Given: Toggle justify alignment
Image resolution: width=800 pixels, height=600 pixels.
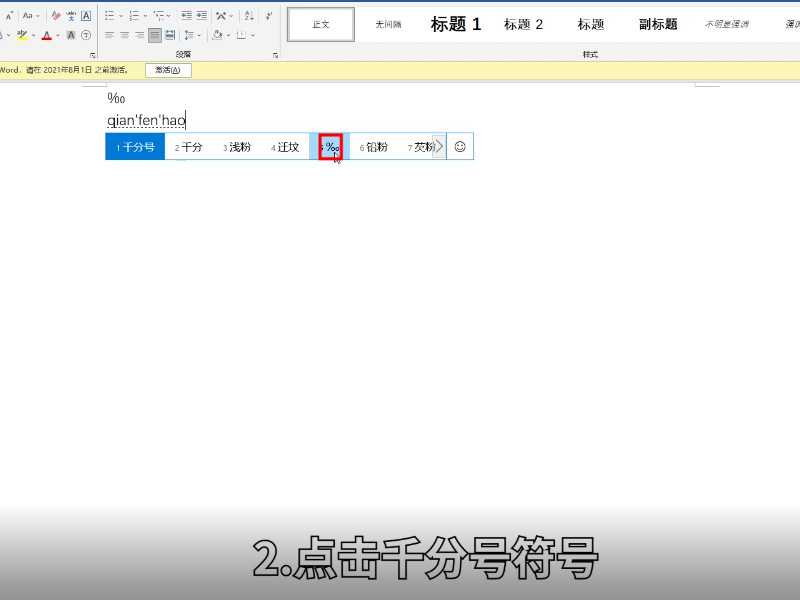Looking at the screenshot, I should click(x=153, y=35).
